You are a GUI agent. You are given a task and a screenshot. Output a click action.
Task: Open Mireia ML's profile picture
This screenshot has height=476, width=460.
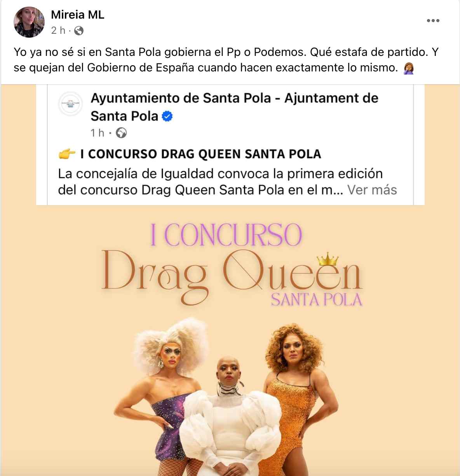29,22
